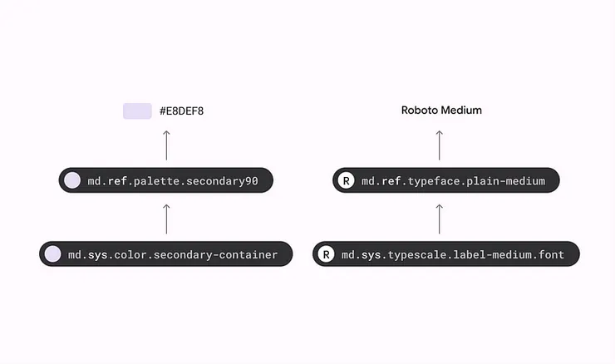Click the word 'Medium' in Roboto Medium
The height and width of the screenshot is (364, 615).
click(460, 111)
